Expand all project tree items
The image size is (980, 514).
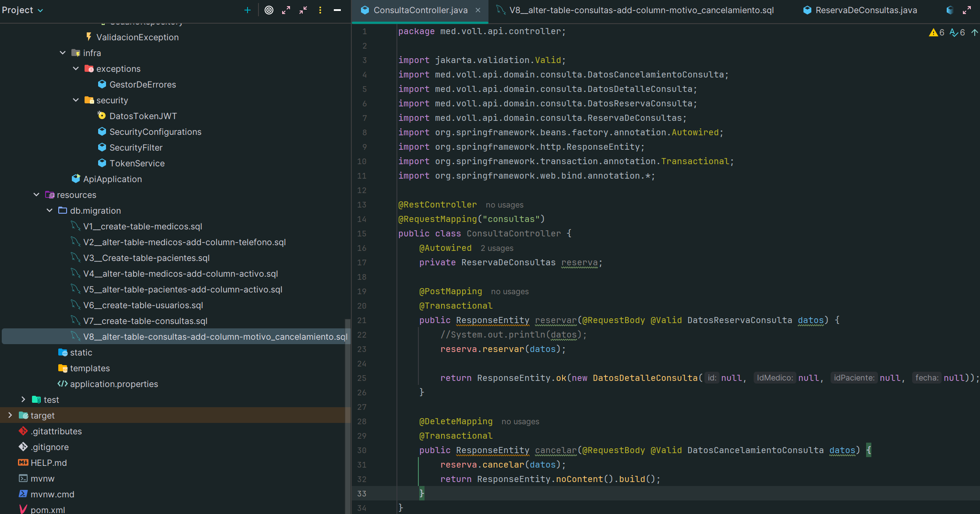click(286, 10)
